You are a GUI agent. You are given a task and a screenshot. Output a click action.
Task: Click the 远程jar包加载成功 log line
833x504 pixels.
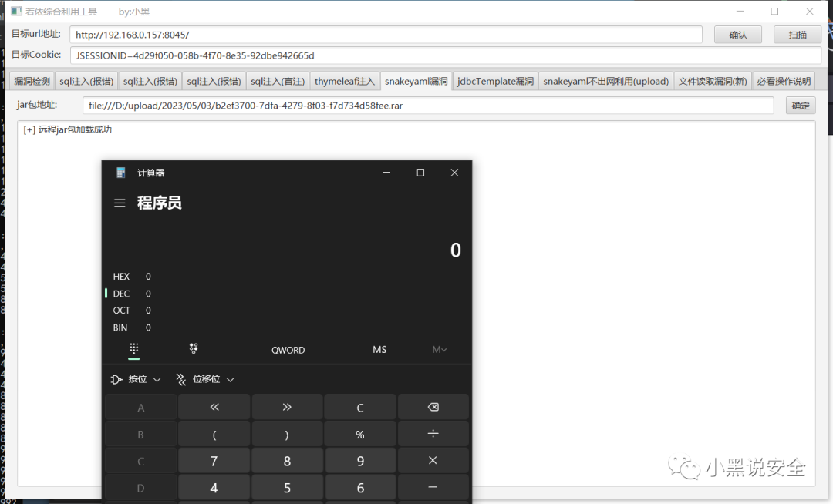click(67, 129)
